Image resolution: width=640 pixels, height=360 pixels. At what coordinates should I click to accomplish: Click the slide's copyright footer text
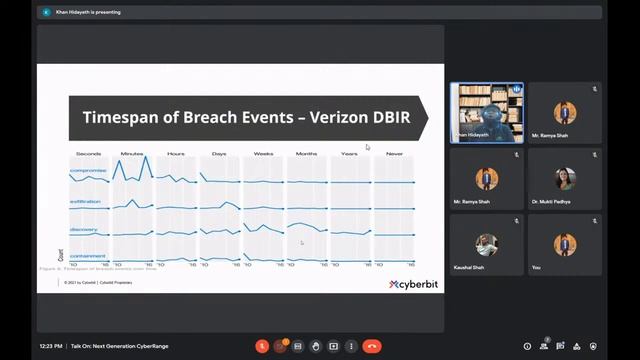98,282
